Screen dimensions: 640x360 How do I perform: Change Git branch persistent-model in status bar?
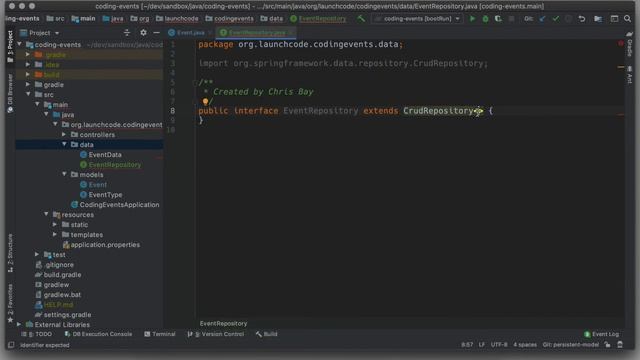click(571, 344)
